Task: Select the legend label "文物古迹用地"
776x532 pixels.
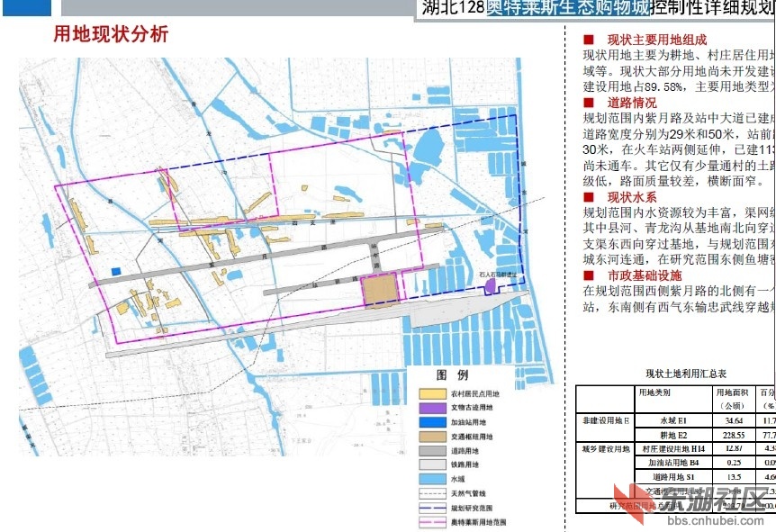Action: click(472, 408)
